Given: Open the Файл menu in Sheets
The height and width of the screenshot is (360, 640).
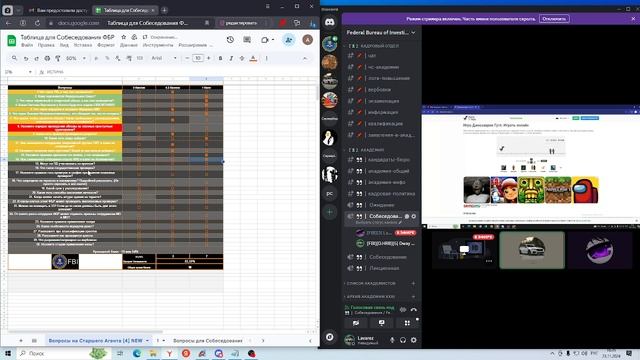Looking at the screenshot, I should point(27,45).
